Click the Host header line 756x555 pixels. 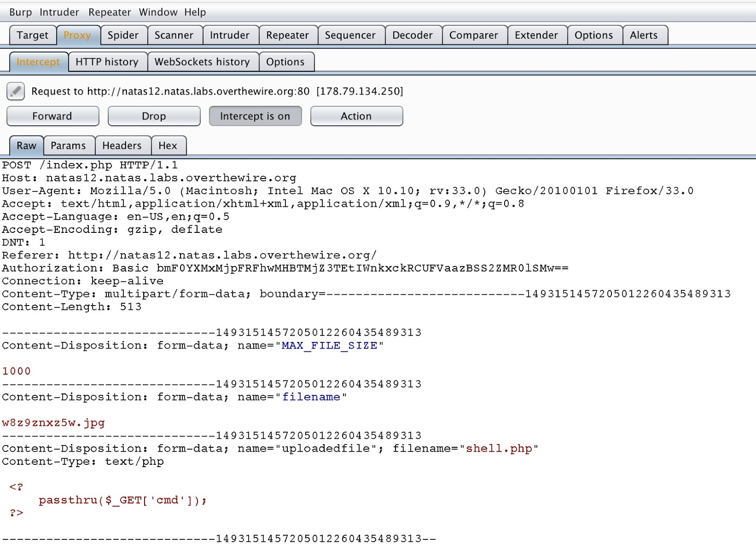pos(149,178)
